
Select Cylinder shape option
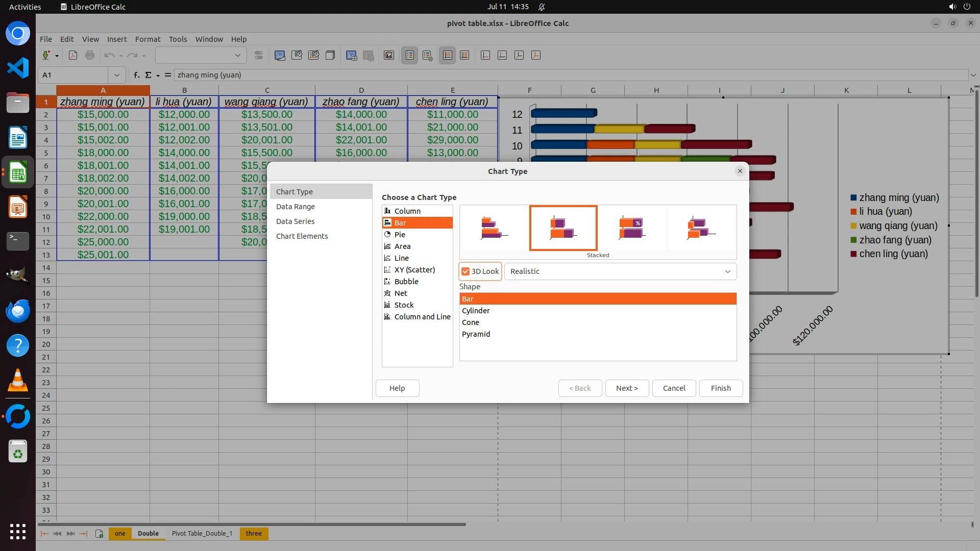coord(476,311)
